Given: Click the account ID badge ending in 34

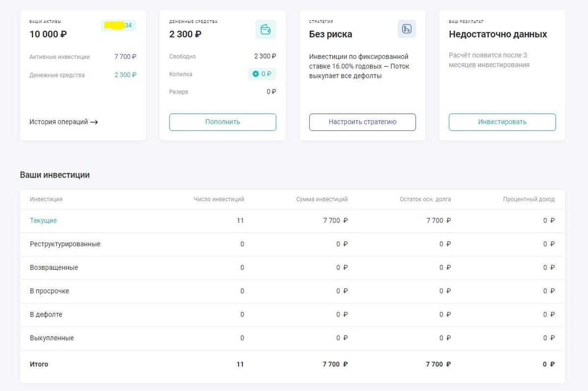Looking at the screenshot, I should point(119,26).
